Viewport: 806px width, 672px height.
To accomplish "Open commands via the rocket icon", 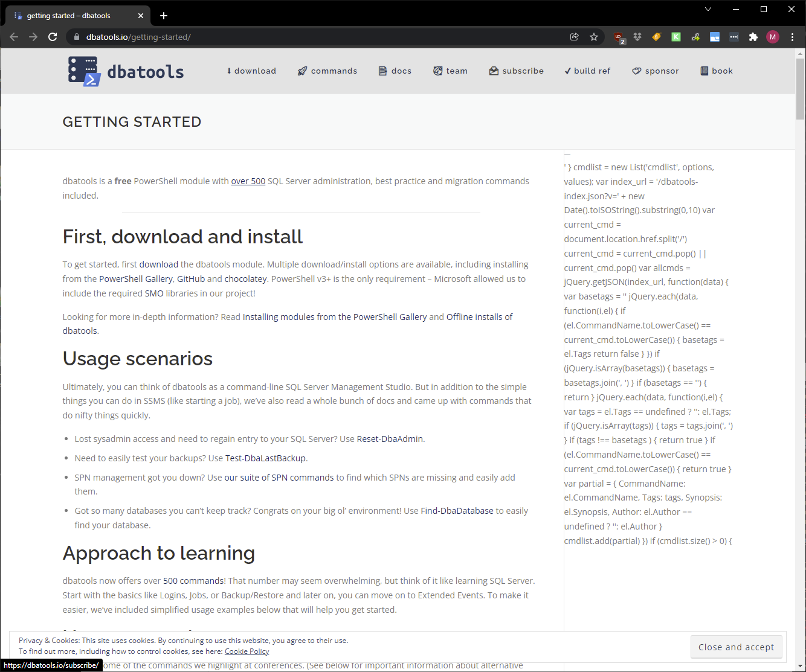I will pyautogui.click(x=302, y=71).
